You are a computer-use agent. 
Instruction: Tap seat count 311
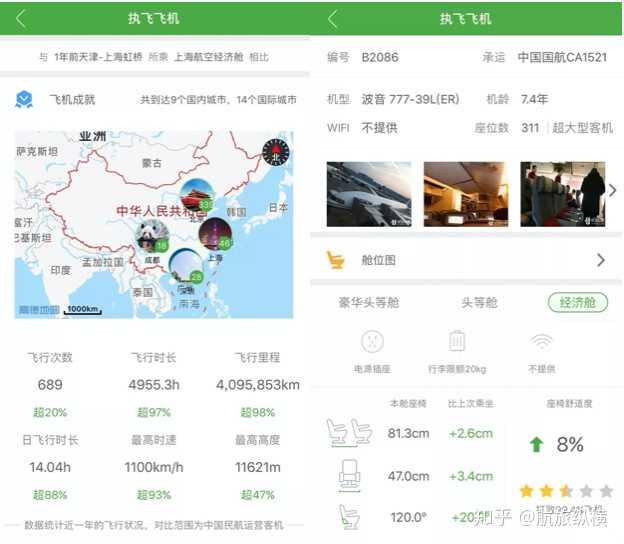click(x=530, y=128)
